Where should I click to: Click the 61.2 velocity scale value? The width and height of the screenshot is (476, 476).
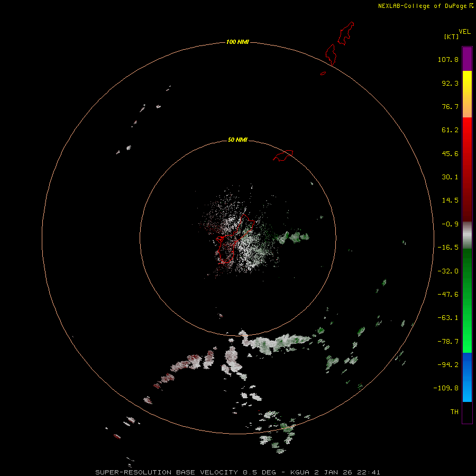[x=450, y=130]
